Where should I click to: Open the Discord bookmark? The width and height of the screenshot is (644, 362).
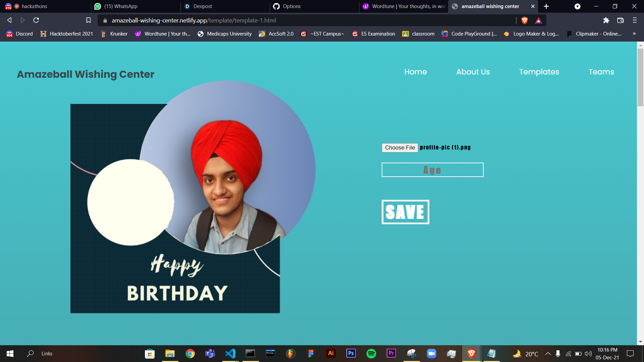click(19, 34)
